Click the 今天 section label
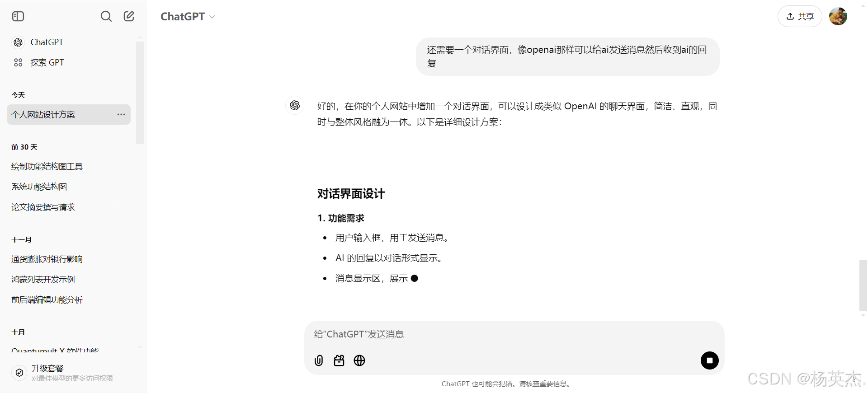Screen dimensions: 868x393 [18, 95]
